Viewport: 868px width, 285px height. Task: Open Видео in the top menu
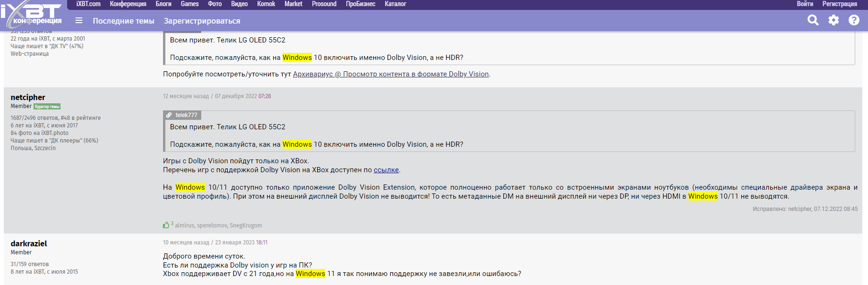pyautogui.click(x=239, y=4)
